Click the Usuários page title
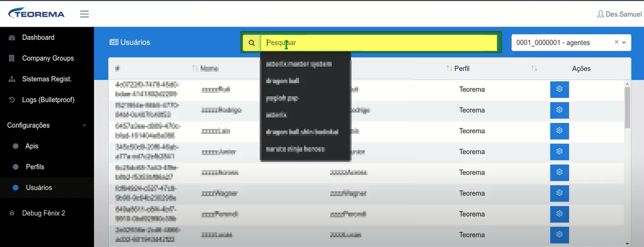 tap(130, 42)
